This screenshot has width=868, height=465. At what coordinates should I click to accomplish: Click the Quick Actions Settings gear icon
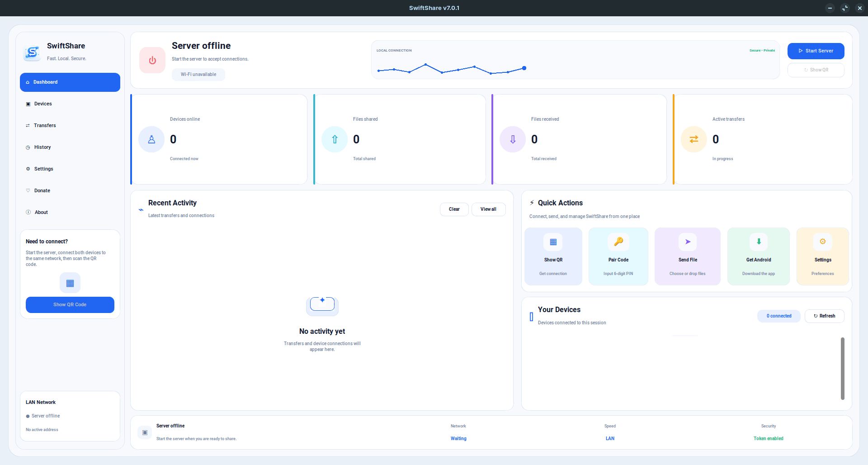pyautogui.click(x=823, y=242)
